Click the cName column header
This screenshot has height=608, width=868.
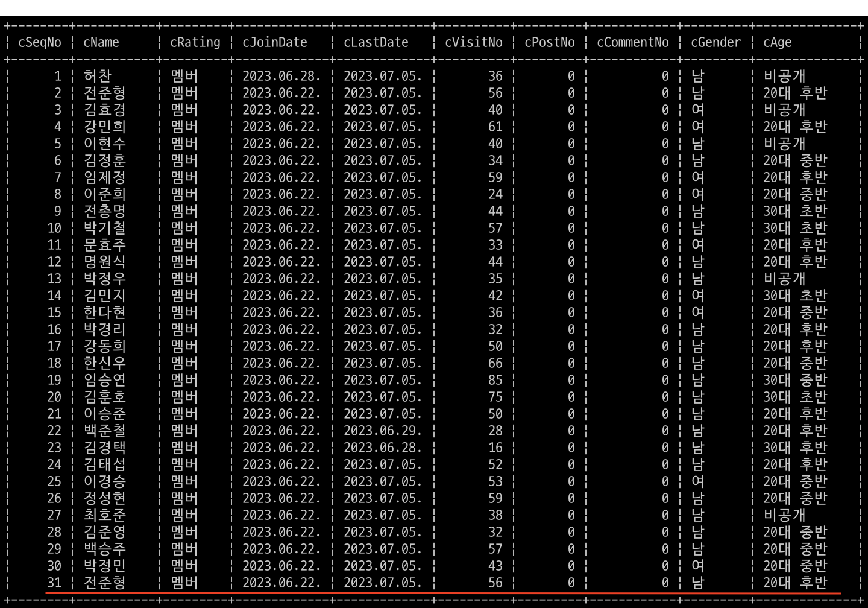click(x=101, y=42)
